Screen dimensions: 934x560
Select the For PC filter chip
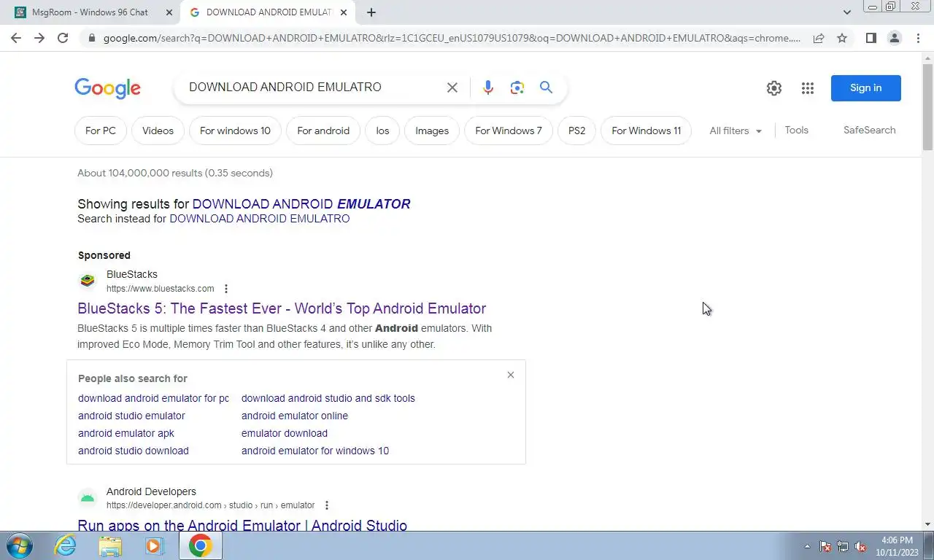coord(101,131)
